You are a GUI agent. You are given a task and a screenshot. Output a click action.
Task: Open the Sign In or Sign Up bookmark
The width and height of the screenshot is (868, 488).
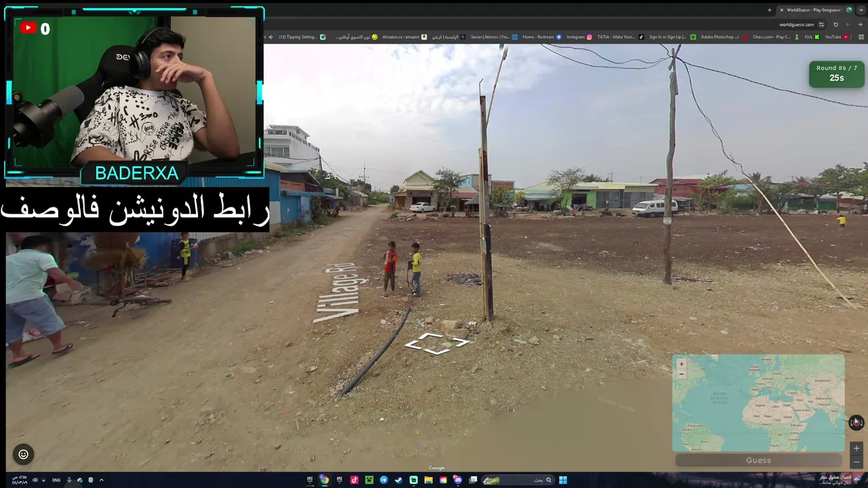(x=672, y=37)
